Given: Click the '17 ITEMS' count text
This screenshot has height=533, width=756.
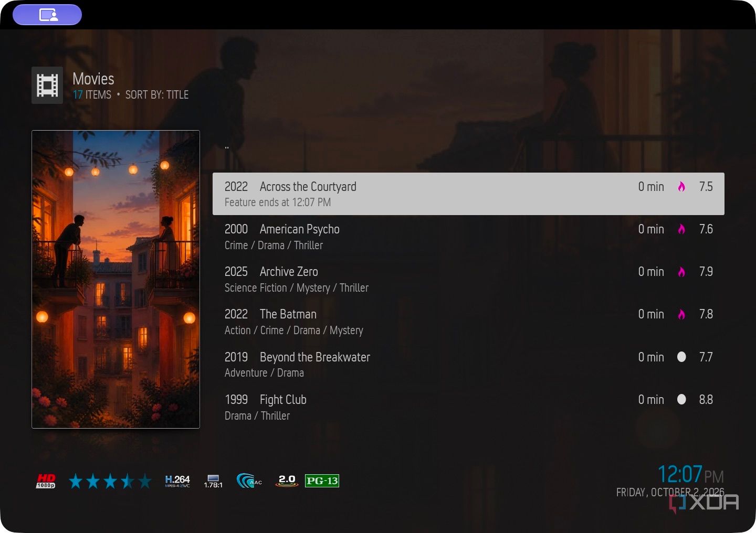Looking at the screenshot, I should (x=92, y=95).
